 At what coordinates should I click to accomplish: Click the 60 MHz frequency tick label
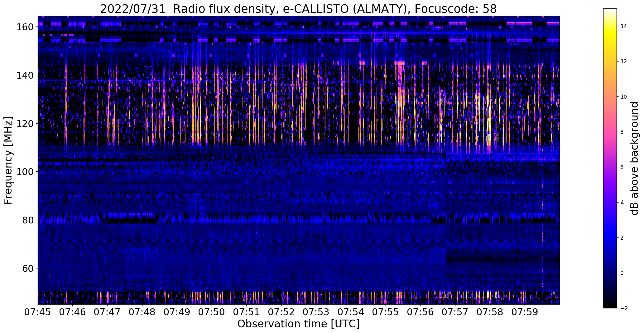pyautogui.click(x=28, y=268)
